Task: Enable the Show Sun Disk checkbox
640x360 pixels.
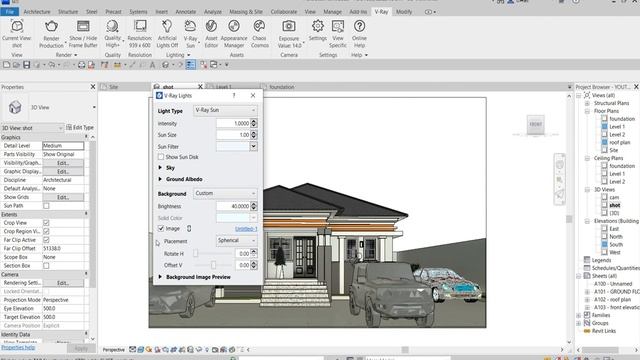Action: (x=161, y=157)
